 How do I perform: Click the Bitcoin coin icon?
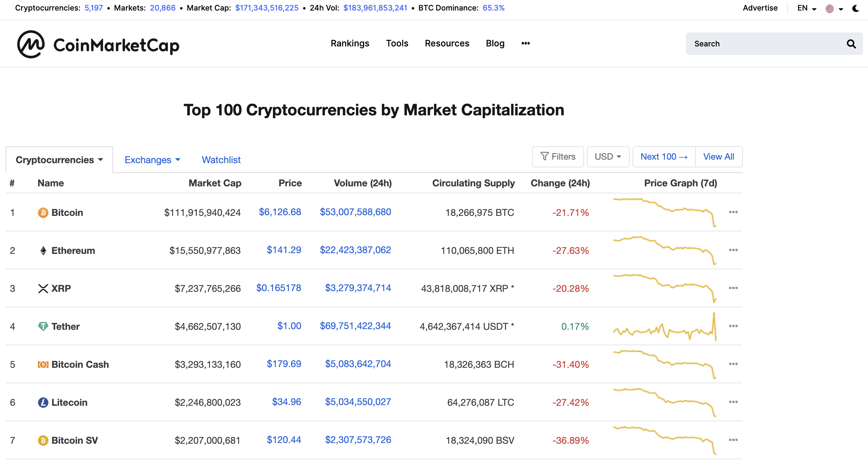point(43,213)
